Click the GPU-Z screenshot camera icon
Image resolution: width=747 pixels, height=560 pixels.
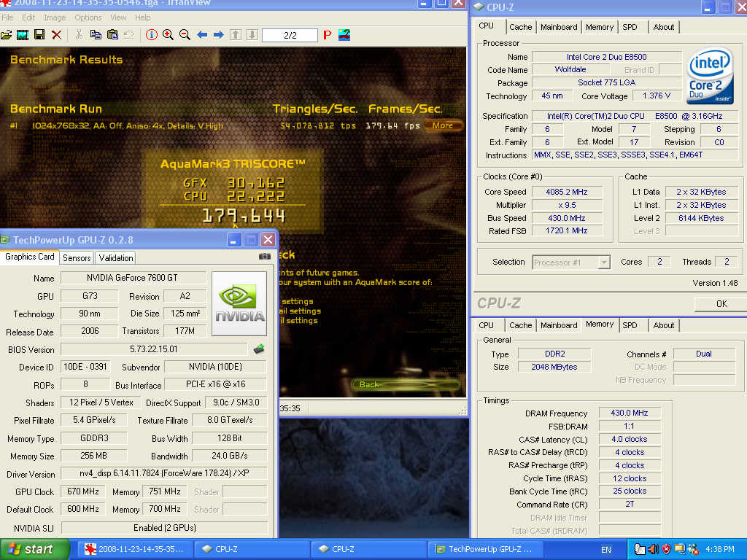click(x=265, y=256)
